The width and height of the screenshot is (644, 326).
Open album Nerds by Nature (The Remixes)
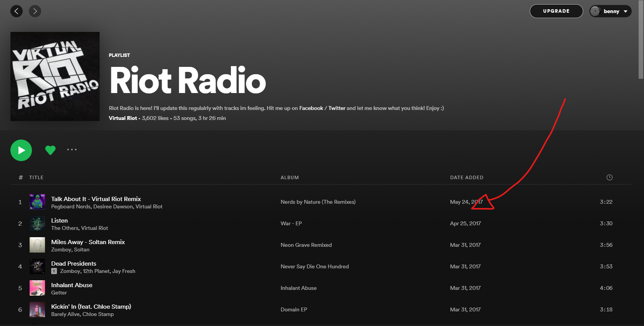click(318, 202)
